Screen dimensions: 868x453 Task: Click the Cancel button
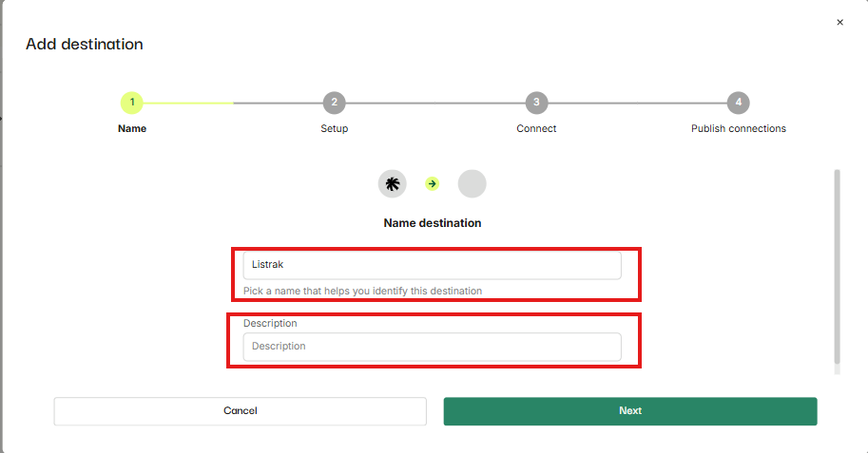pos(241,411)
